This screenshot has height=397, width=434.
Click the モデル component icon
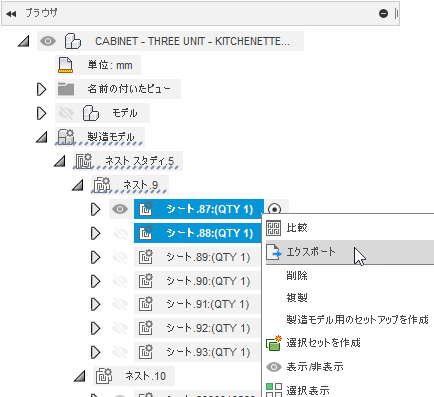click(x=91, y=113)
